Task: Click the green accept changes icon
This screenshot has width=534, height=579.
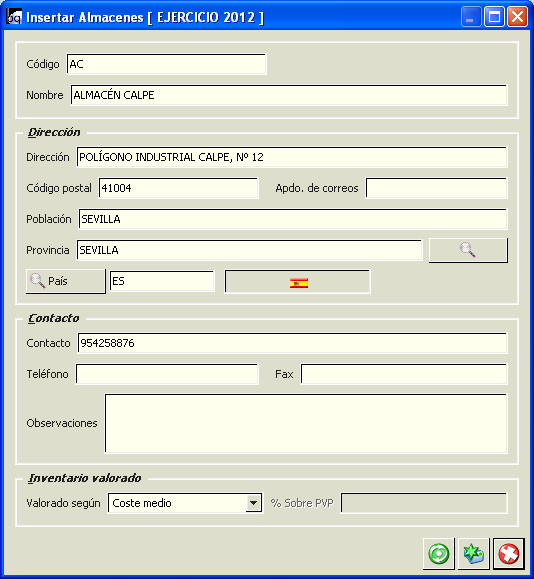Action: pos(439,554)
